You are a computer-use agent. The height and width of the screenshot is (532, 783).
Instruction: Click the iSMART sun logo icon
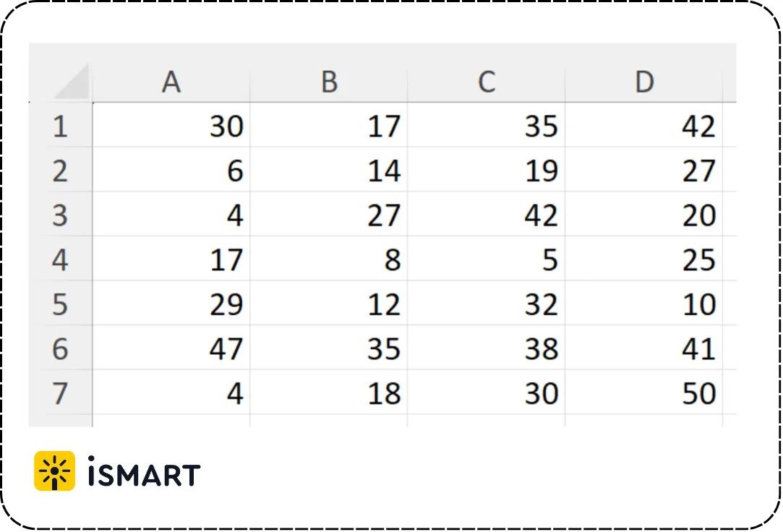click(54, 471)
